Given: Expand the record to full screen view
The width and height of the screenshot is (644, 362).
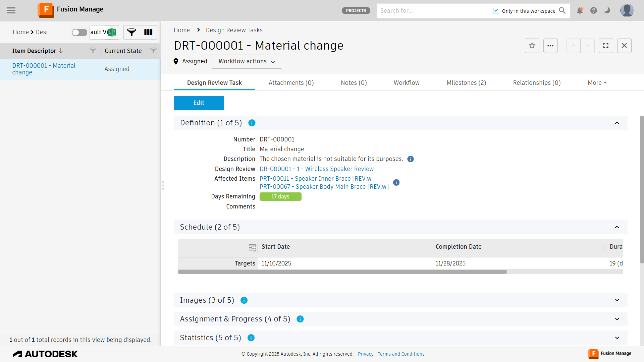Looking at the screenshot, I should (606, 46).
